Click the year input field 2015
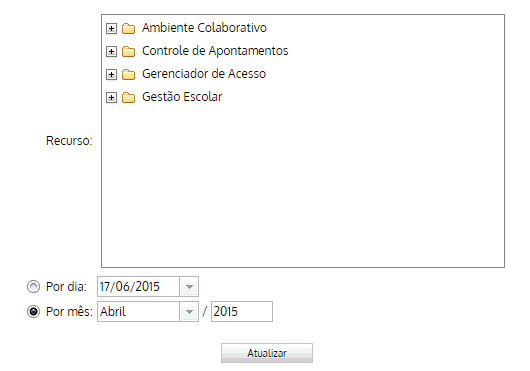 242,312
